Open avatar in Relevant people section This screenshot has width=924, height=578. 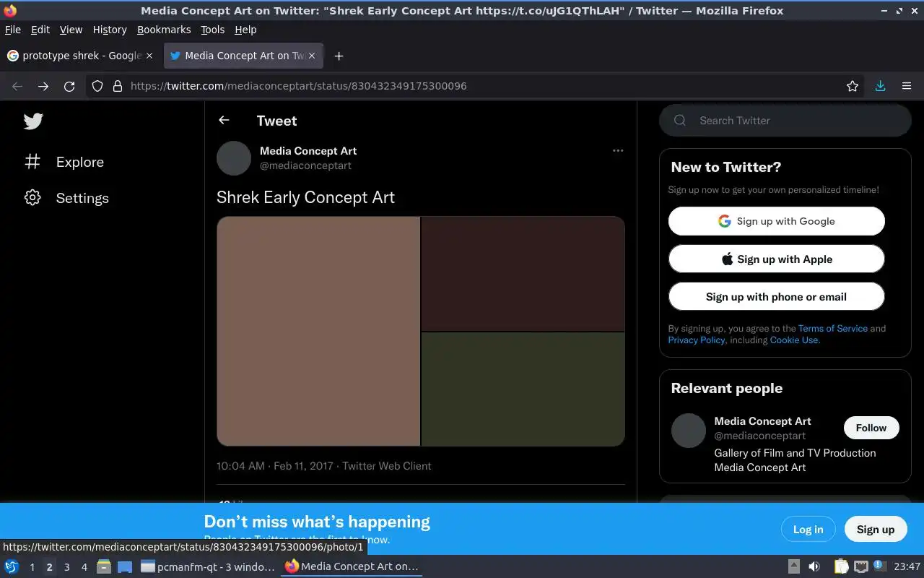pyautogui.click(x=689, y=431)
